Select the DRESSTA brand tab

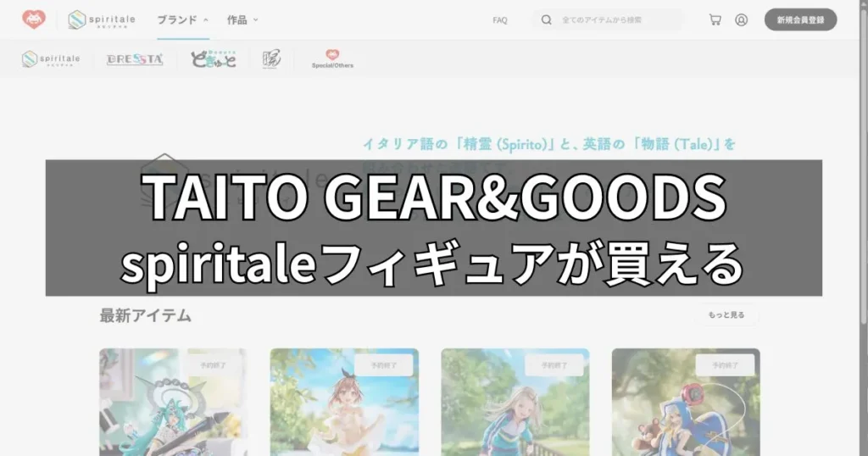click(135, 59)
